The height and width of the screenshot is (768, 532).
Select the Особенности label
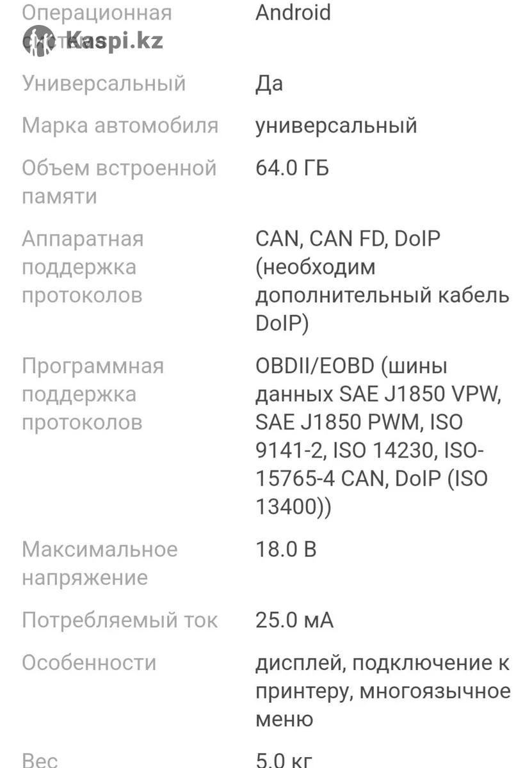(x=89, y=662)
